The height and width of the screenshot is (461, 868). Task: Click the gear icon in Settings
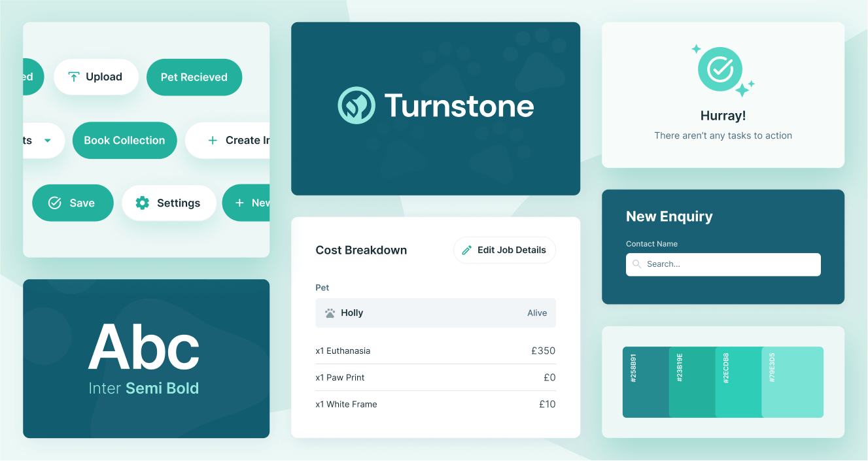(142, 203)
